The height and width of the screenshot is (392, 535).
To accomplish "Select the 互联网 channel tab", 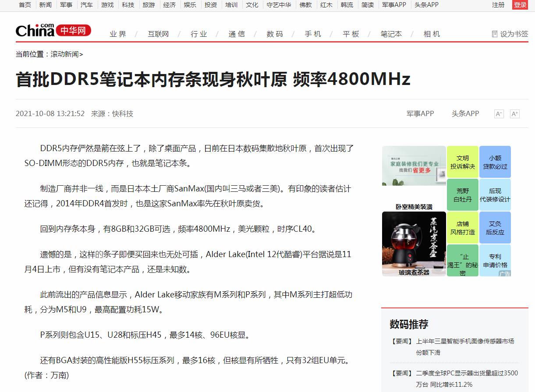I will 158,34.
